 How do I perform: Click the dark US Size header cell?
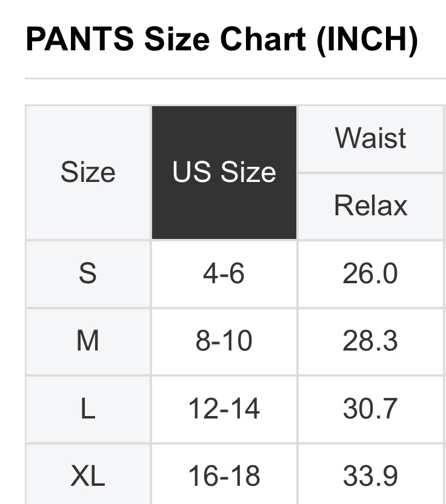[224, 173]
